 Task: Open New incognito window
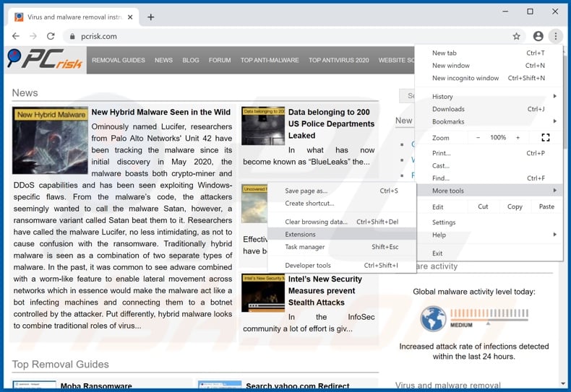pos(489,78)
